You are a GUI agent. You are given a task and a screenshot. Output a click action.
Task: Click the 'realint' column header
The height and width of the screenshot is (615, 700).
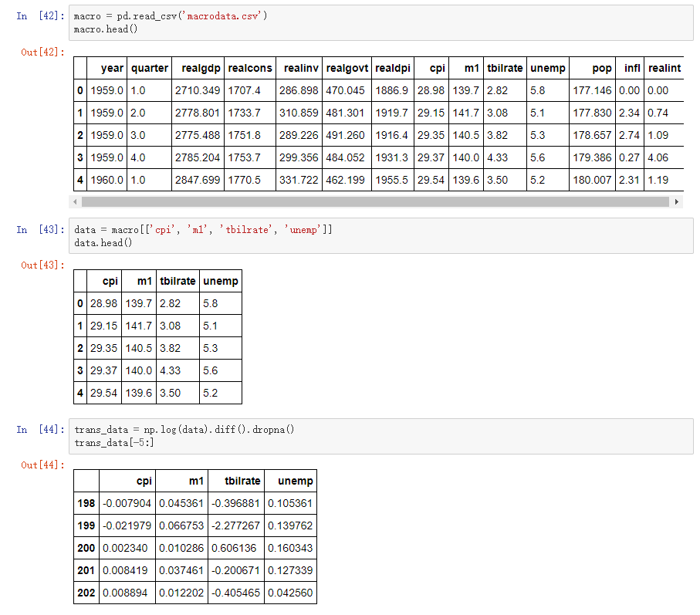click(x=664, y=68)
